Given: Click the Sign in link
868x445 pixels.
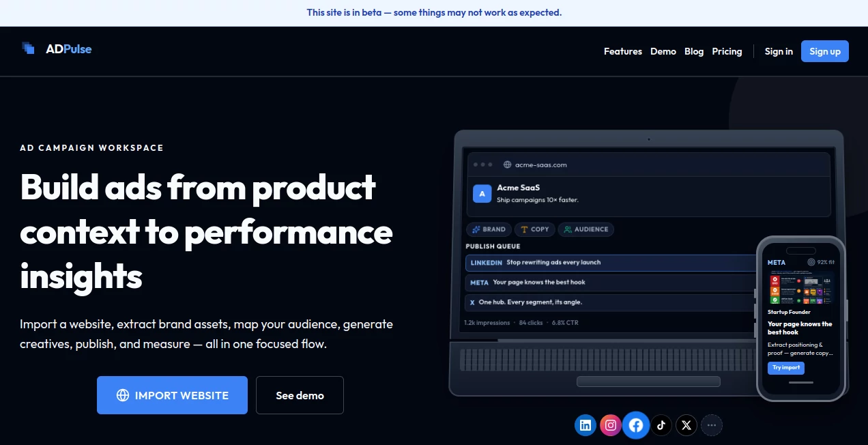Looking at the screenshot, I should [x=779, y=51].
